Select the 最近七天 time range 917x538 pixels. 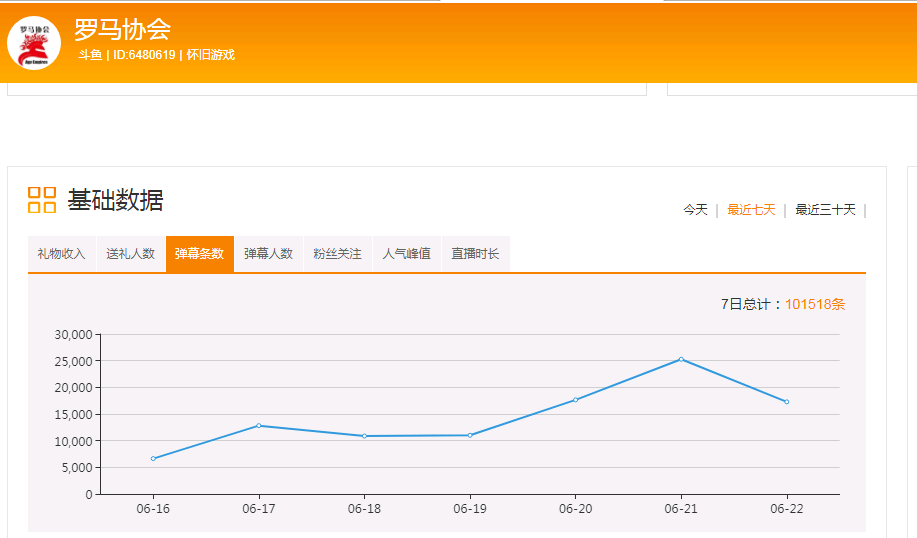(x=751, y=210)
